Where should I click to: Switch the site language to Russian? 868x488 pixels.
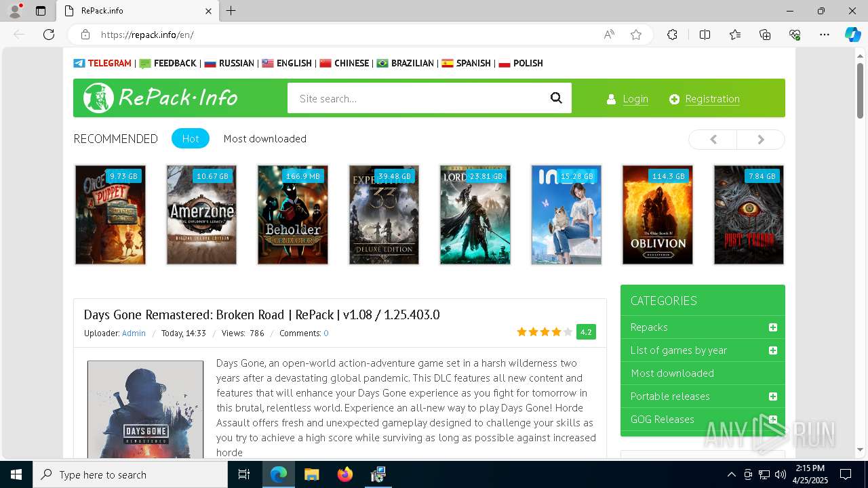(229, 63)
